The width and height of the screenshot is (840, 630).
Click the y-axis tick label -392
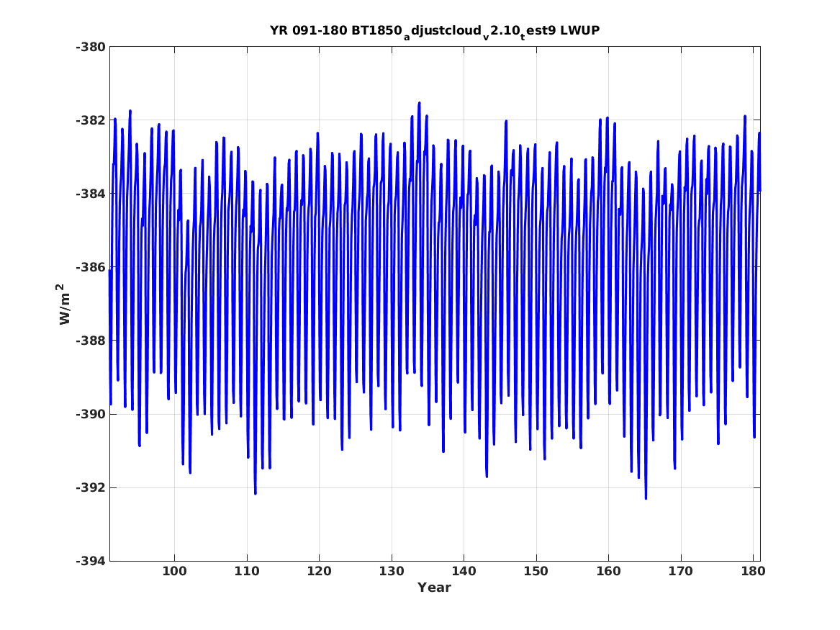[x=91, y=487]
